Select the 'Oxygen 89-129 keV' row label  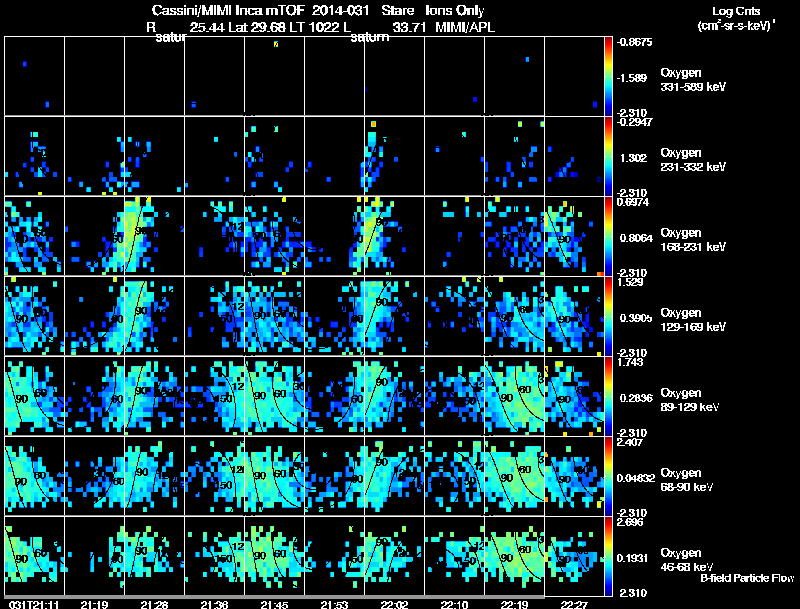690,400
